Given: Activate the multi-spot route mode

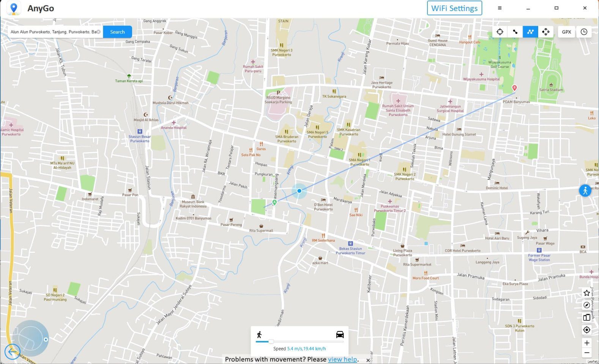Looking at the screenshot, I should click(530, 32).
